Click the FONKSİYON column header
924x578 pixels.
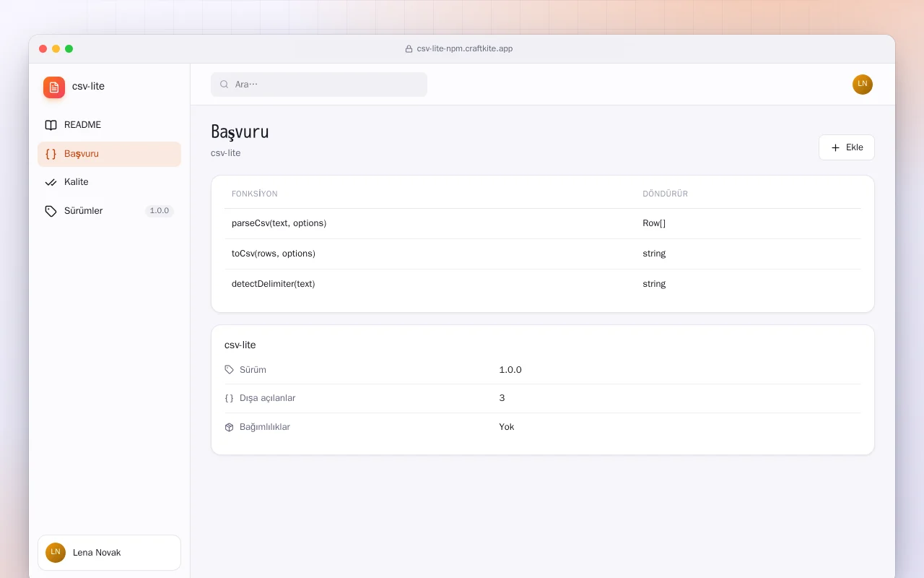[x=255, y=194]
